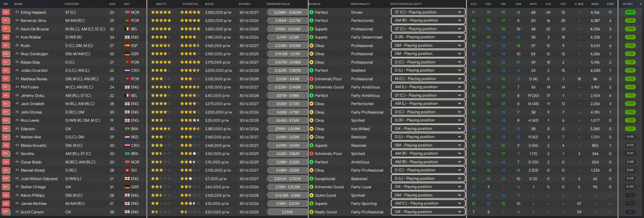Expand Kyle Walker's D (R) playing position dropdown
The height and width of the screenshot is (218, 644).
coord(428,37)
